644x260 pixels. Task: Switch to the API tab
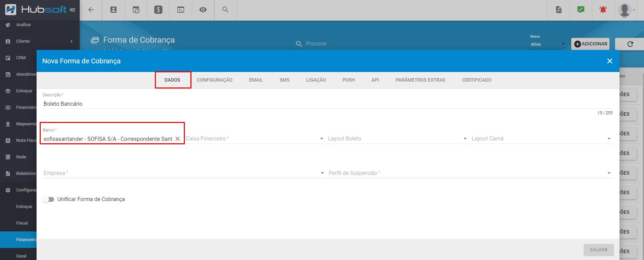[375, 80]
